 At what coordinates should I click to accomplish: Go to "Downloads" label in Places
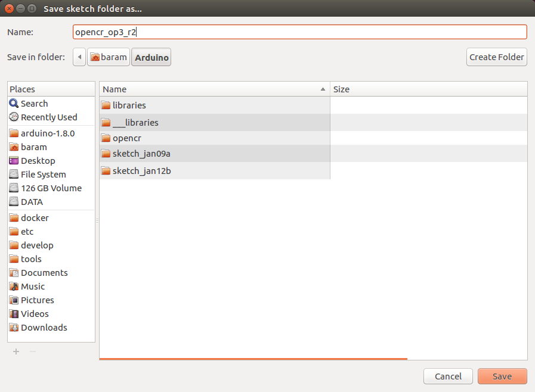coord(44,327)
